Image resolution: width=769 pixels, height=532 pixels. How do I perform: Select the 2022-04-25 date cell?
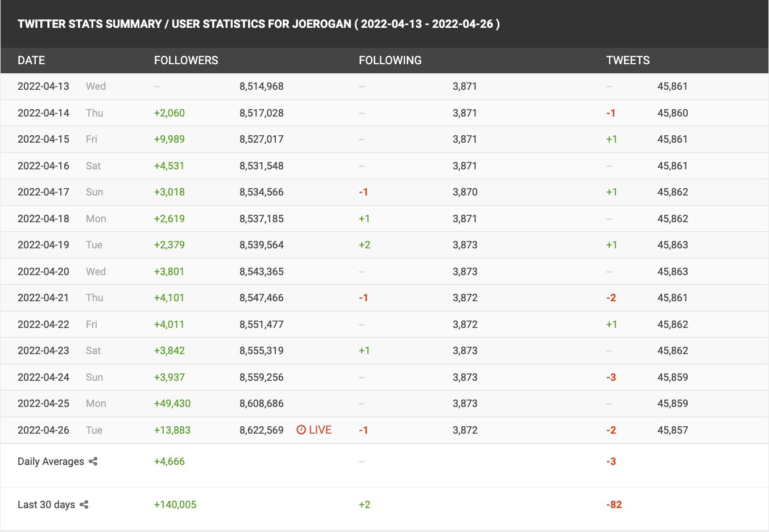tap(43, 404)
